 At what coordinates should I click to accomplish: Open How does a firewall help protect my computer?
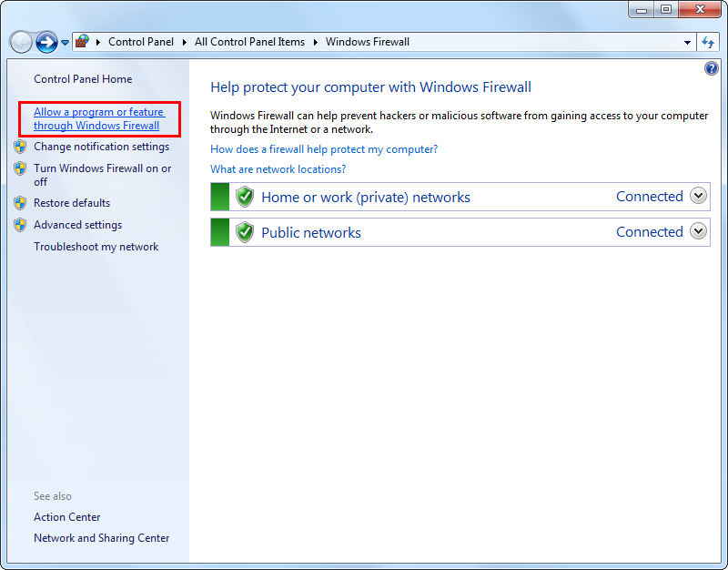[x=324, y=149]
